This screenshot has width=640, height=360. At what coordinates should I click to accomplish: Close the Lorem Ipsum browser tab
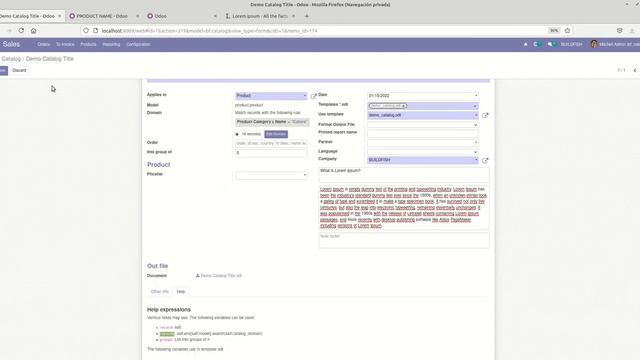click(293, 16)
